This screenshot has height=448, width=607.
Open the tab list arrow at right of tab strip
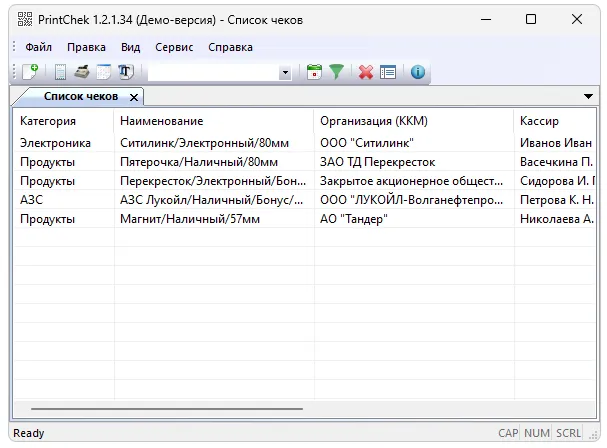(588, 96)
